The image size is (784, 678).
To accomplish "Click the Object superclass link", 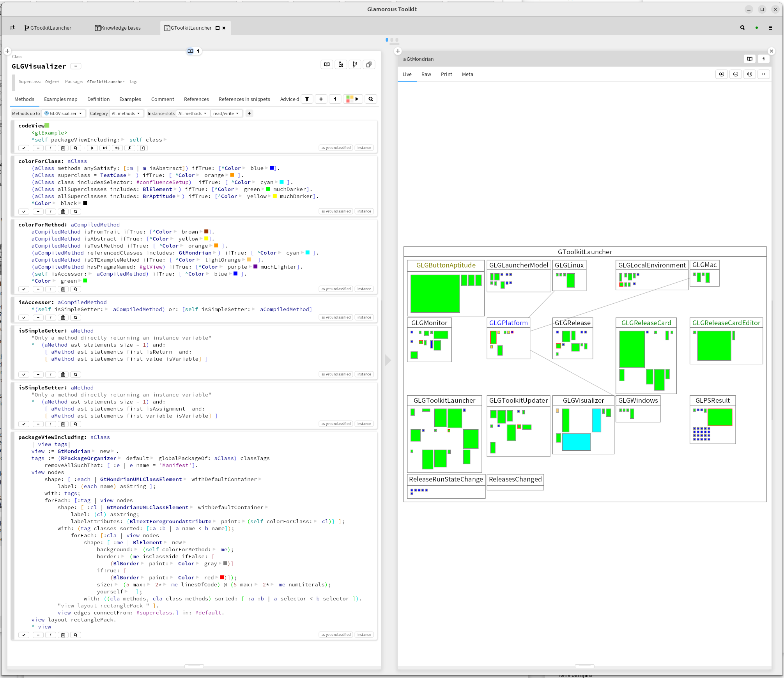I will [x=52, y=82].
